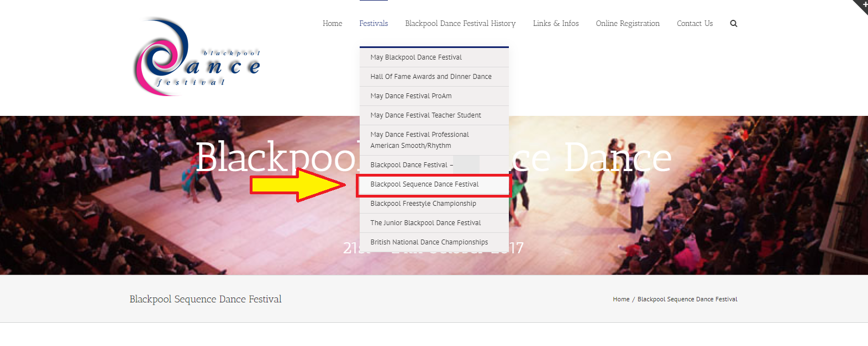Screen dimensions: 868x346
Task: Open the site search magnifier icon
Action: click(x=733, y=23)
